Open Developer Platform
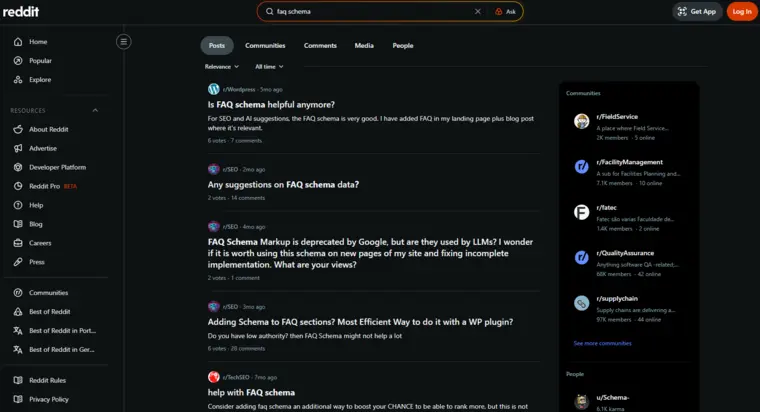The image size is (760, 412). [56, 167]
